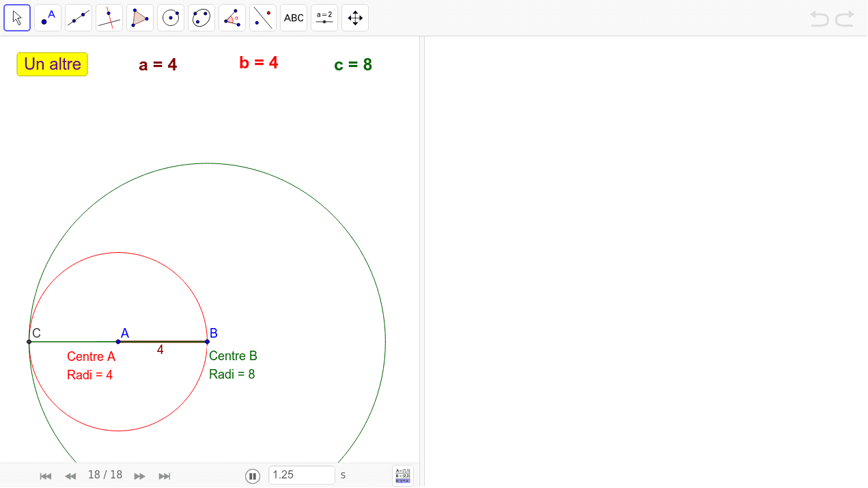Viewport: 868px width, 488px height.
Task: Select the Ellipse conic tool
Action: point(201,18)
